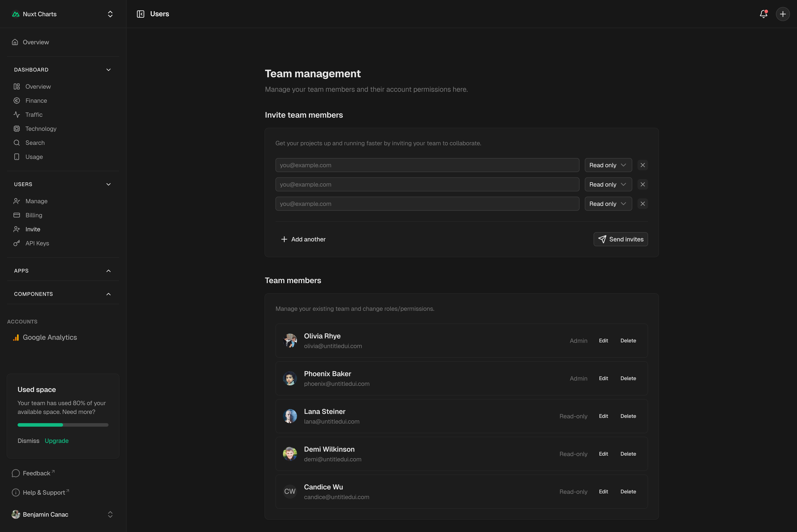Viewport: 797px width, 532px height.
Task: Open the API Keys page
Action: (x=37, y=243)
